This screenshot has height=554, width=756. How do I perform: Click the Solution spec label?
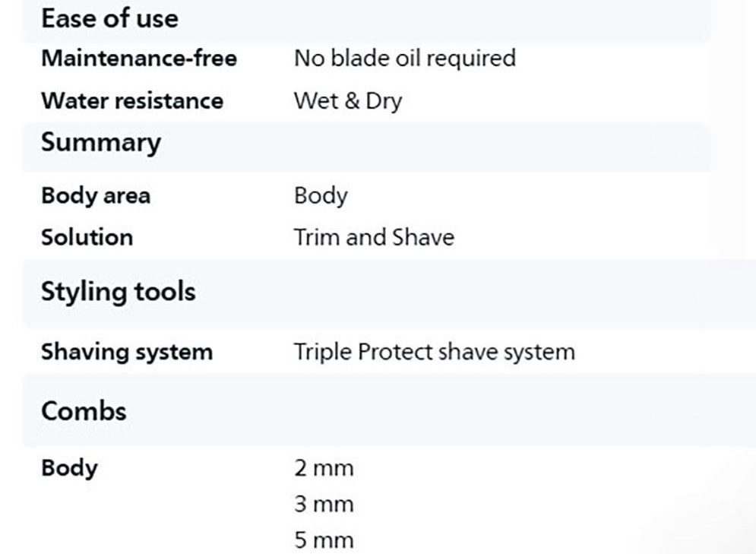click(x=87, y=237)
